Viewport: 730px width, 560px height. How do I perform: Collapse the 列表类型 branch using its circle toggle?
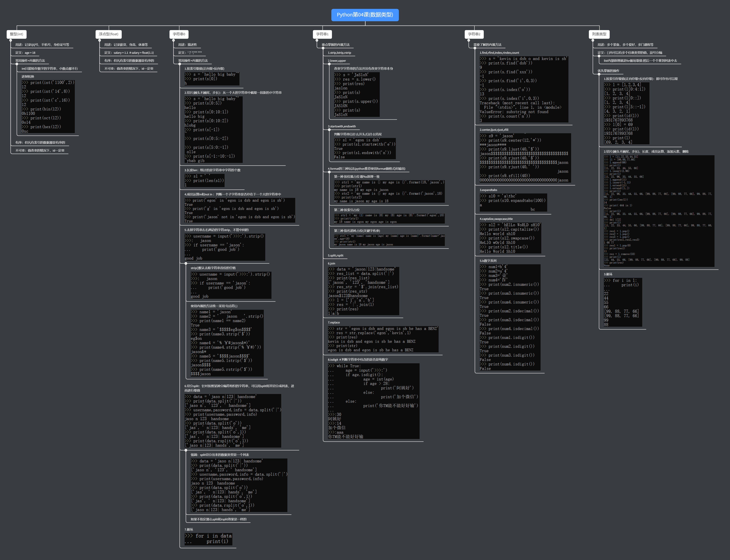pyautogui.click(x=593, y=40)
